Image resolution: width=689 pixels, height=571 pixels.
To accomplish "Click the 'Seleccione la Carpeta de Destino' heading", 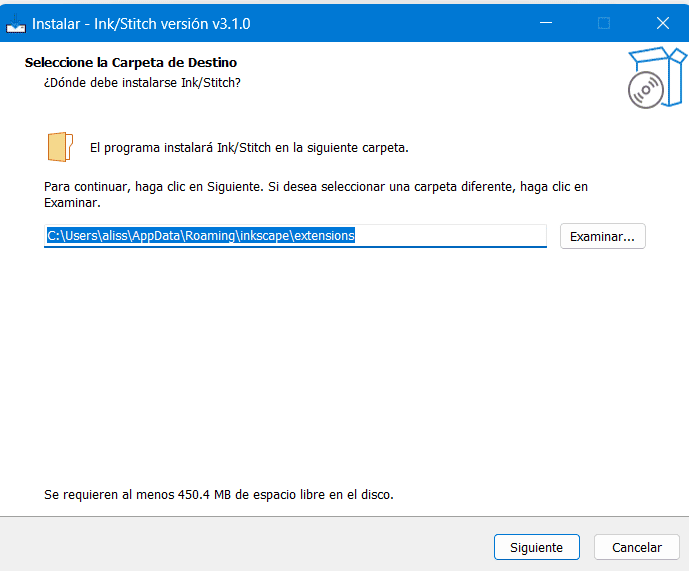I will coord(131,62).
